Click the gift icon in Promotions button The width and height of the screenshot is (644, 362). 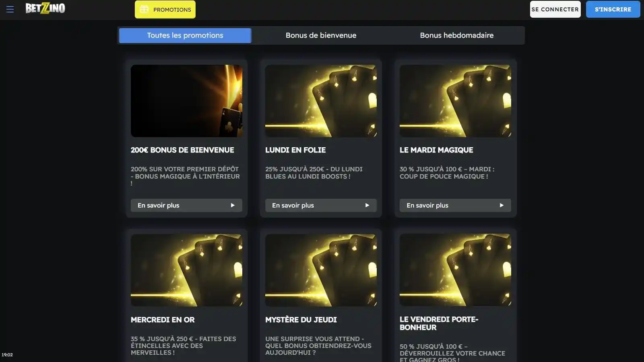point(144,9)
